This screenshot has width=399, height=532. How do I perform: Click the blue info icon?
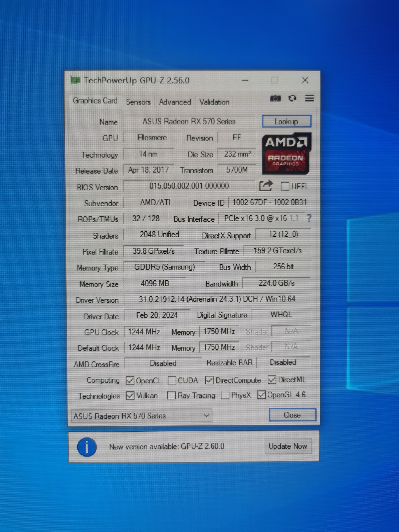coord(87,447)
